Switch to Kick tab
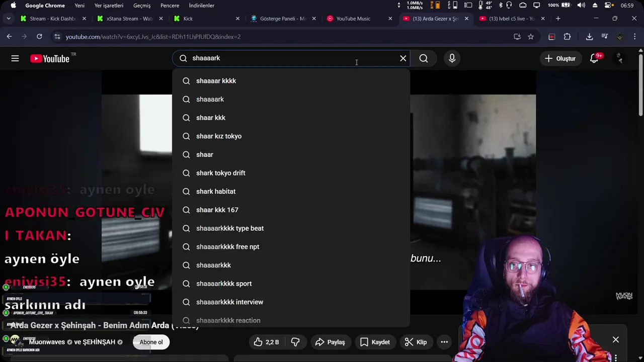 pos(207,19)
